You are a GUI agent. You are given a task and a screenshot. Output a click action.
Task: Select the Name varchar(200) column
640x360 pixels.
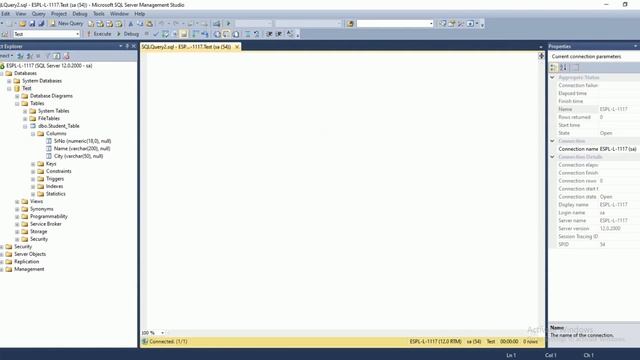[x=82, y=149]
